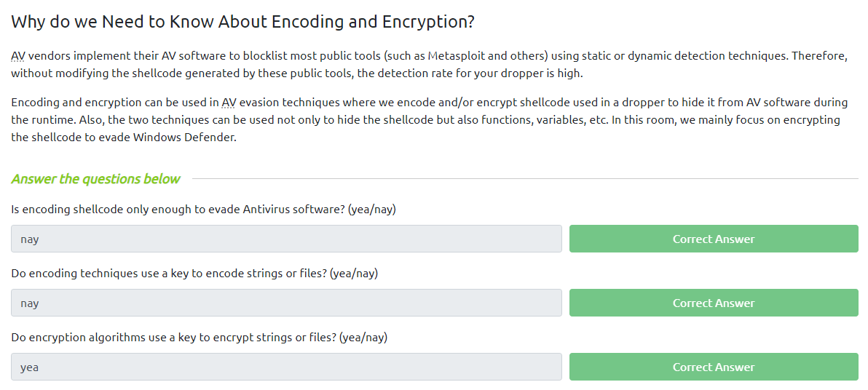This screenshot has width=868, height=390.
Task: Click Correct Answer beside the encoding techniques key question
Action: coord(713,303)
